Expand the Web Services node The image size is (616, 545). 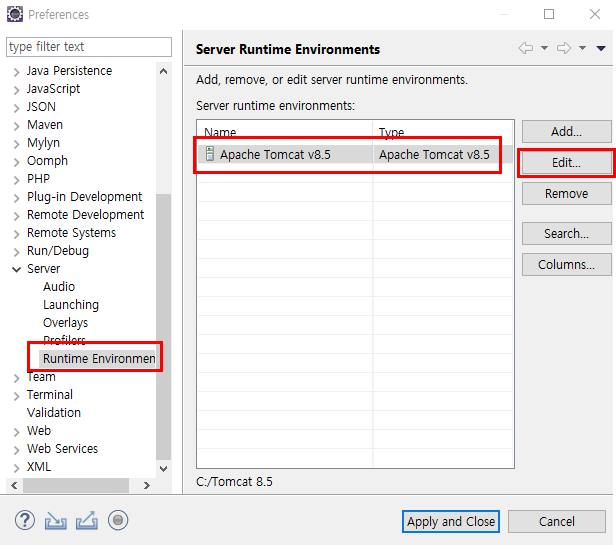click(x=16, y=450)
